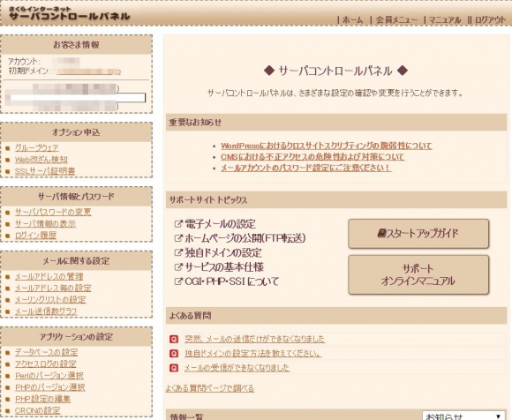Screen dimensions: 512x420
Task: Open the メールアドレスの管理 sidebar link
Action: (49, 276)
